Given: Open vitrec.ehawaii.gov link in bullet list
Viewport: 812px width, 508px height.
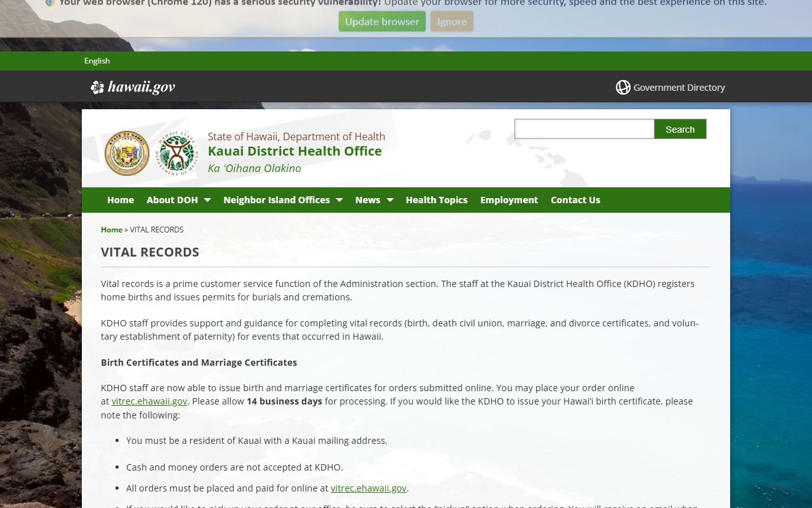Looking at the screenshot, I should 369,488.
